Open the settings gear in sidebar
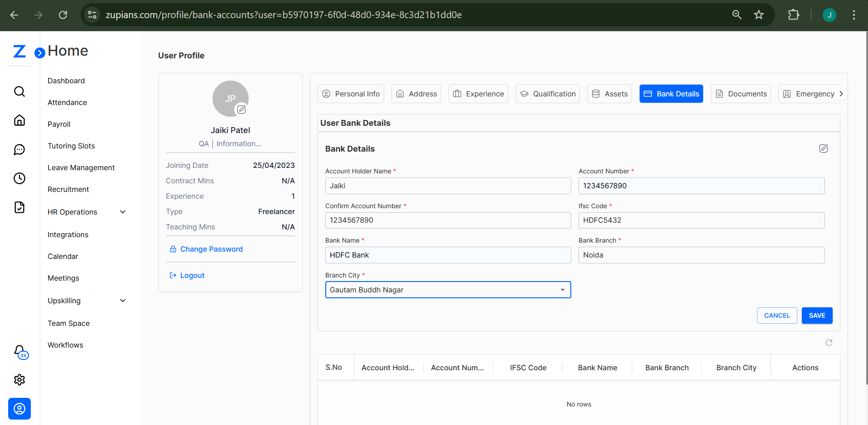868x425 pixels. click(19, 380)
